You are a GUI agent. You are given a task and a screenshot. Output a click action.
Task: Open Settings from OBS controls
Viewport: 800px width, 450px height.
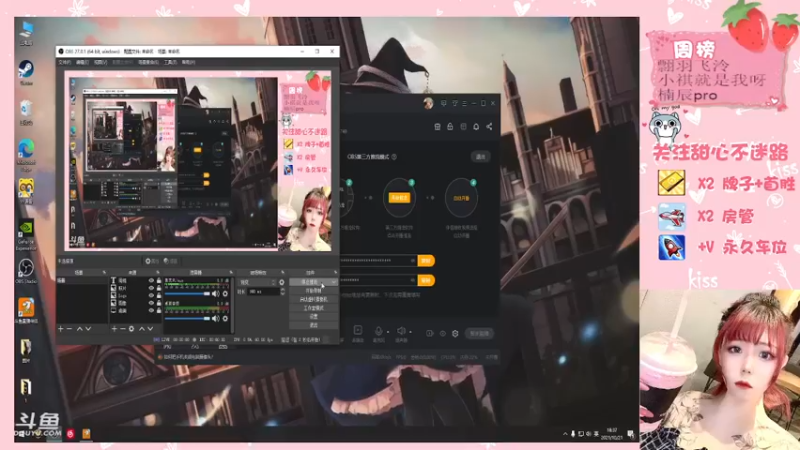point(313,316)
